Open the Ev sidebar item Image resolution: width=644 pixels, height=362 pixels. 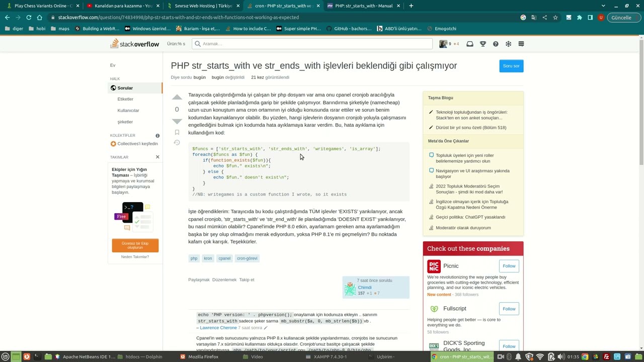click(x=113, y=65)
